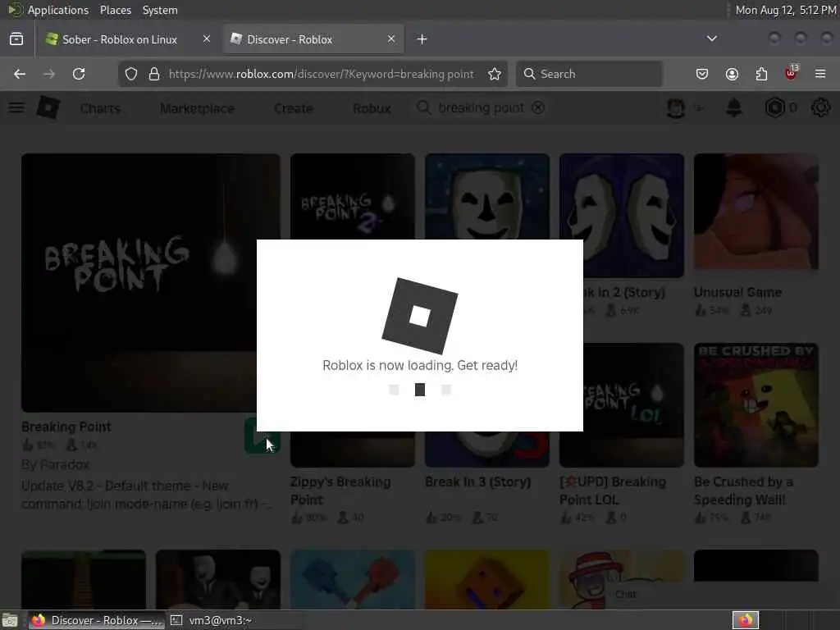
Task: Open the extensions puzzle icon
Action: 761,74
